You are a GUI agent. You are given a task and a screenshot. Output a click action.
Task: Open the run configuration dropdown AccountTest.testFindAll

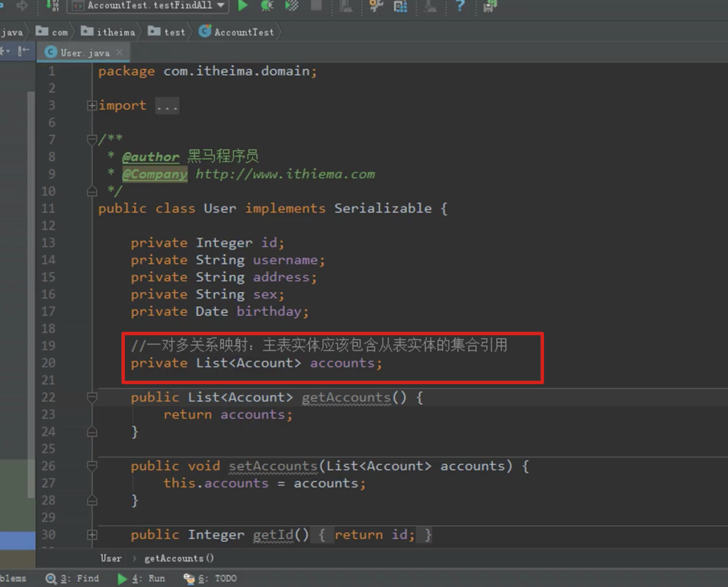click(x=149, y=6)
